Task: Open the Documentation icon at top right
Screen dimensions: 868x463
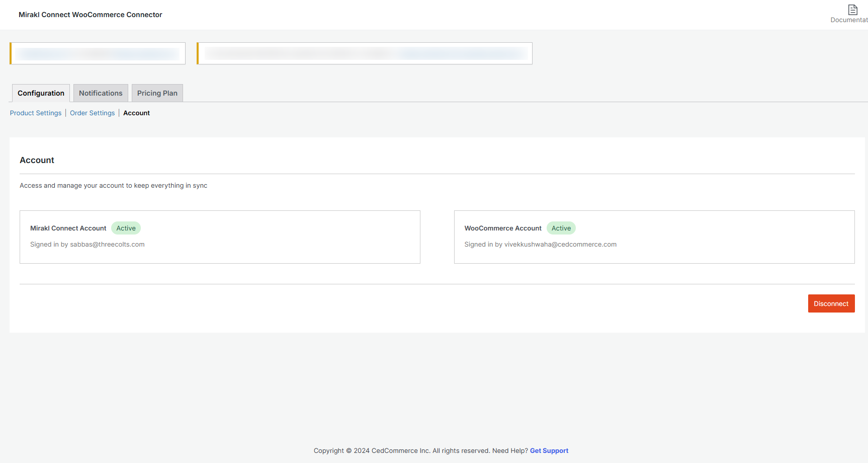Action: click(852, 10)
